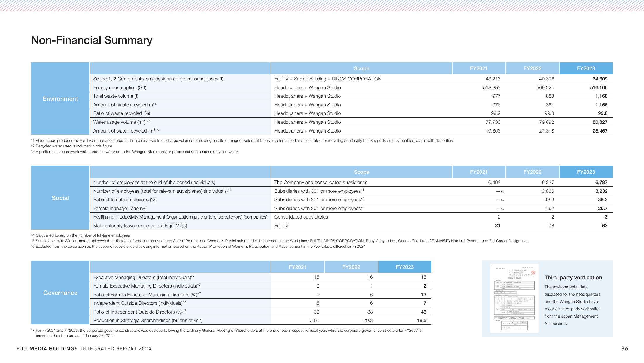Click the value 34,309 for CO₂ emissions

pos(600,79)
